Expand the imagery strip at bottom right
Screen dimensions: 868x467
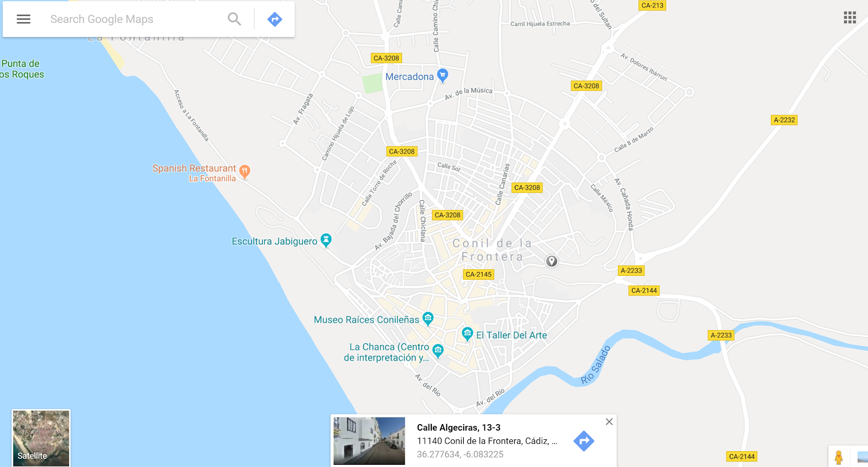862,457
